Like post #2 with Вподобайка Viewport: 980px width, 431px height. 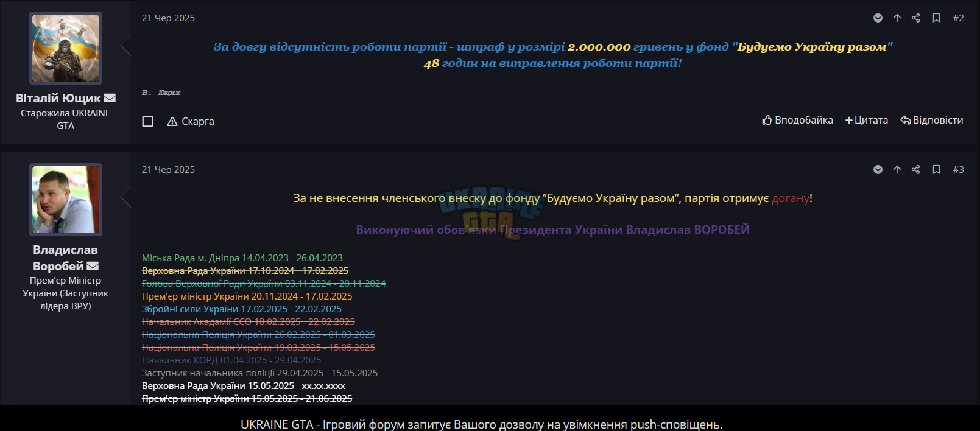tap(797, 120)
